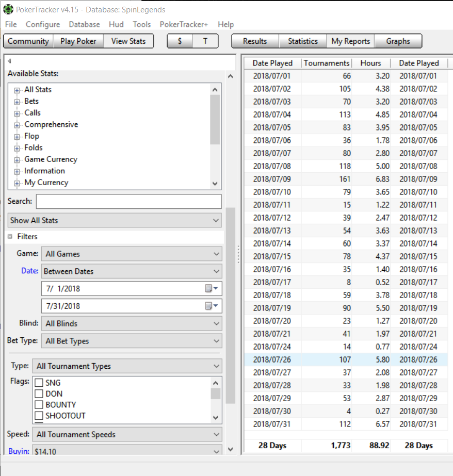Select the highlighted 2018/07/26 row
The height and width of the screenshot is (476, 453).
click(x=346, y=359)
